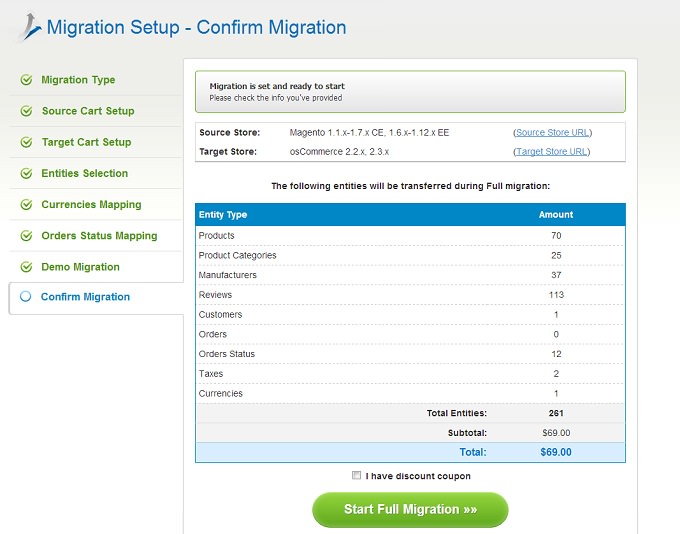Click the 'Amount' column header
Screen dimensions: 680x534
[556, 215]
